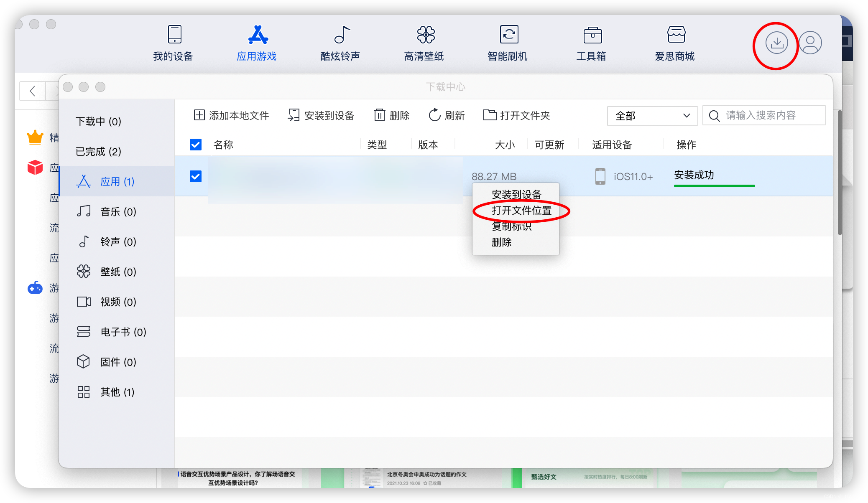Click the red cube app icon
This screenshot has height=503, width=868.
pyautogui.click(x=35, y=168)
